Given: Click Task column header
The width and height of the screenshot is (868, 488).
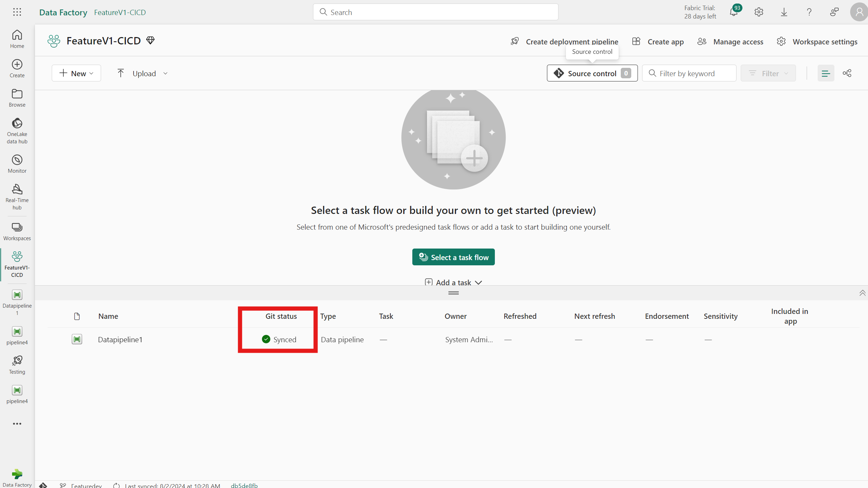Looking at the screenshot, I should click(386, 316).
